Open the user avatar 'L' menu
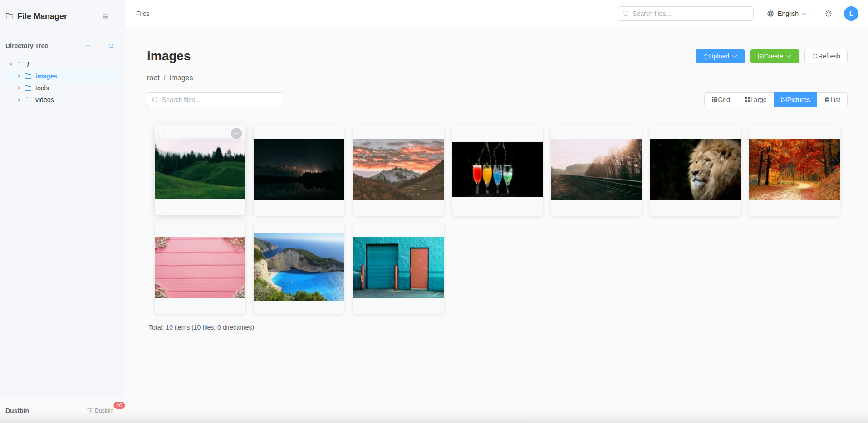 [x=851, y=14]
